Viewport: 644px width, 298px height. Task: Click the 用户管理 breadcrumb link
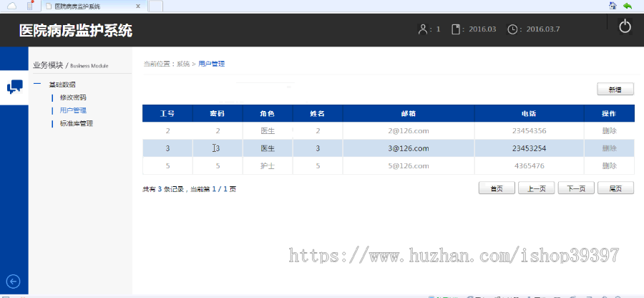(x=212, y=64)
